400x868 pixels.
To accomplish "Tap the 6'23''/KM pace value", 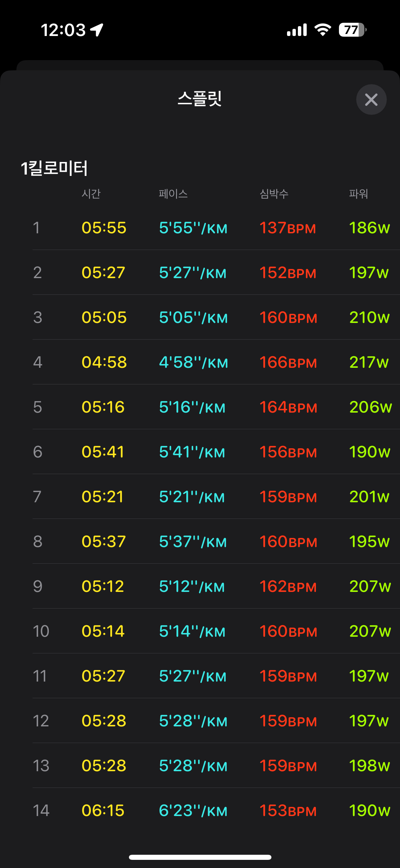I will click(193, 811).
